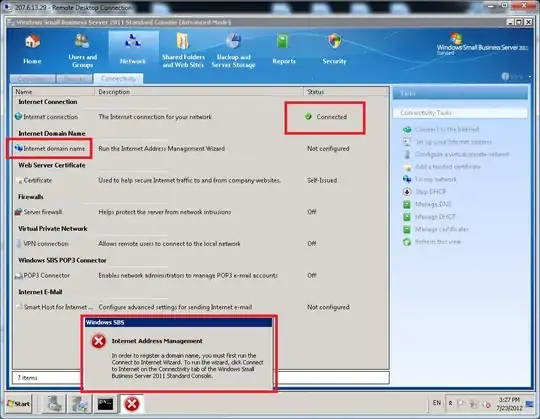Open the Home section icon
The height and width of the screenshot is (419, 540).
(32, 42)
